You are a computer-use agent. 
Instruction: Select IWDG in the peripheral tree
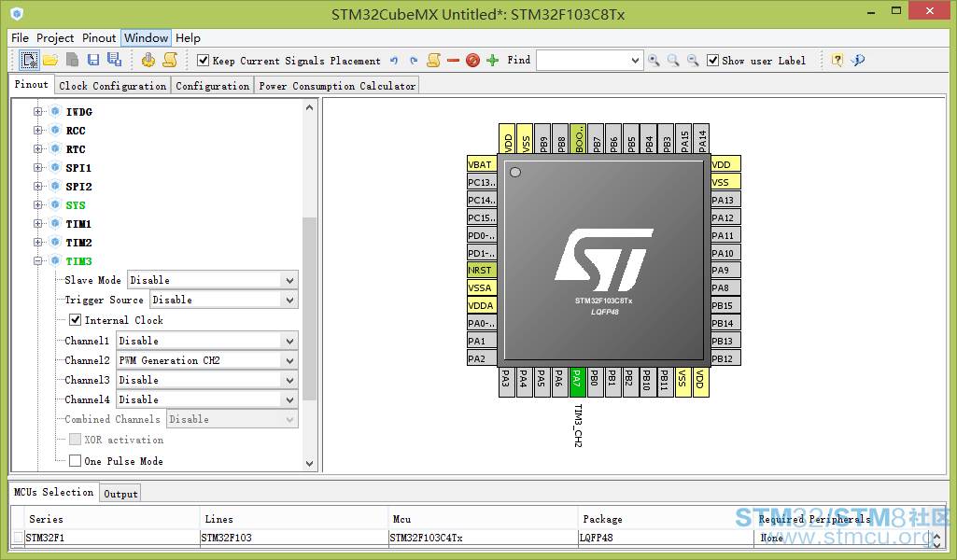tap(78, 112)
